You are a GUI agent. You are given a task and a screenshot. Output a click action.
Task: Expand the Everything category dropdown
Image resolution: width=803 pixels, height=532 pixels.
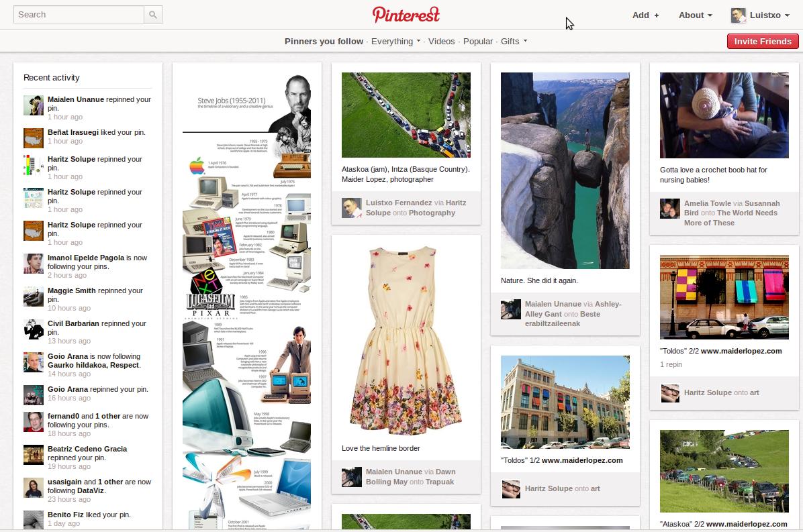click(395, 42)
